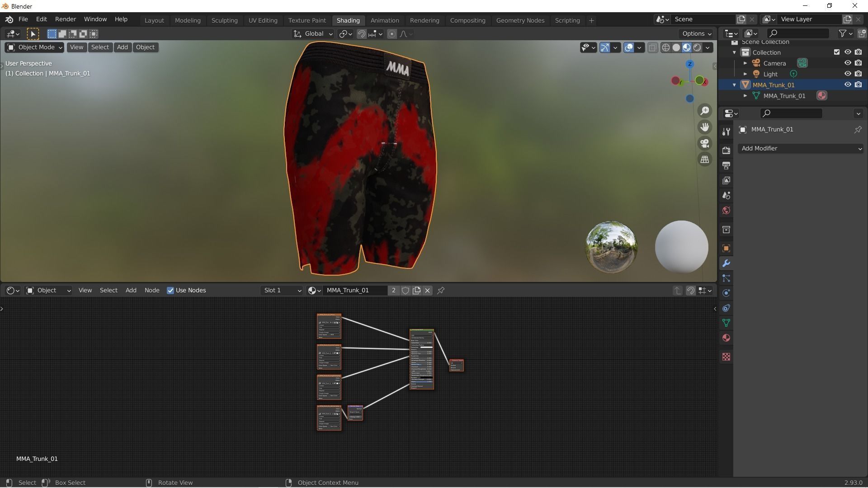This screenshot has width=868, height=488.
Task: Switch to the UV Editing workspace tab
Action: 263,20
